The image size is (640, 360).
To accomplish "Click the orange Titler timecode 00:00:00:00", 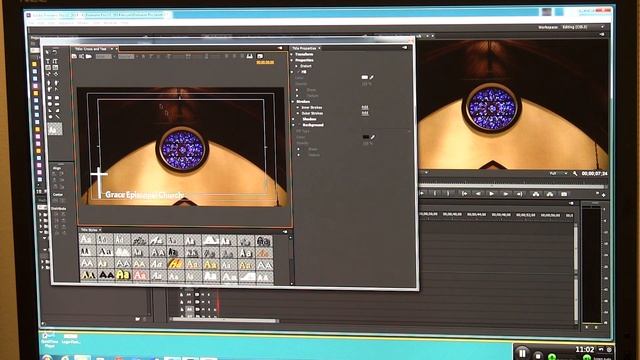I will click(x=265, y=62).
